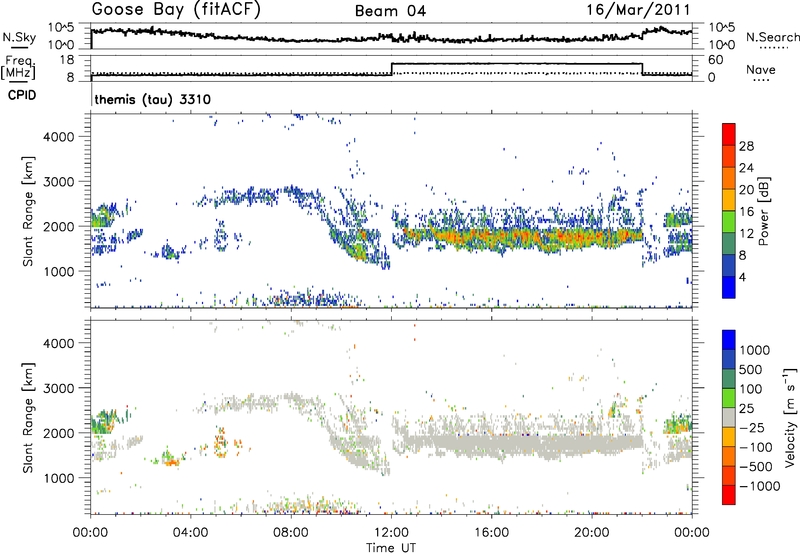The image size is (800, 554).
Task: Click the "16" label on Power colorbar
Action: click(746, 212)
